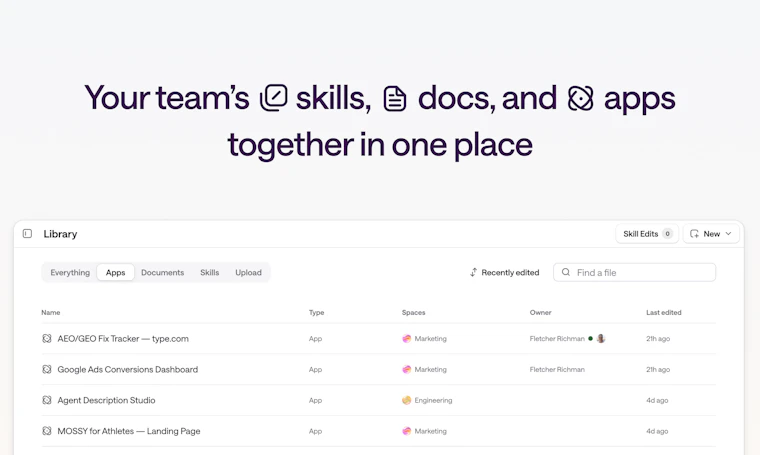
Task: Select the Apps tab
Action: pyautogui.click(x=115, y=272)
